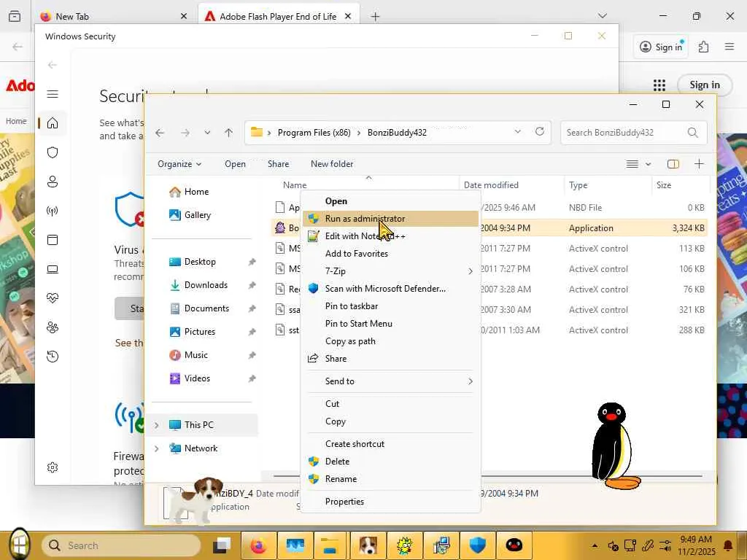
Task: Expand the 7-Zip submenu
Action: 390,271
